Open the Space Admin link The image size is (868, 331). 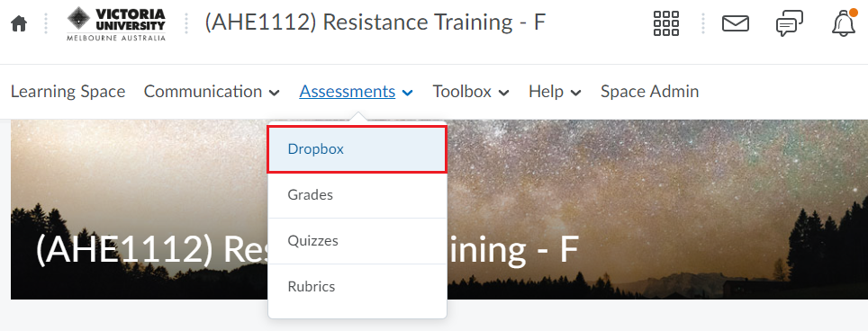pos(649,92)
